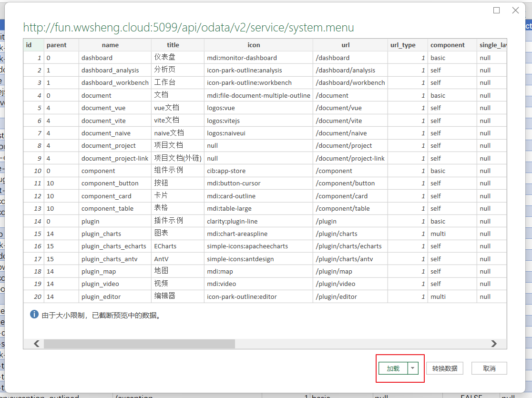
Task: Click the 'title' column header
Action: (x=173, y=45)
